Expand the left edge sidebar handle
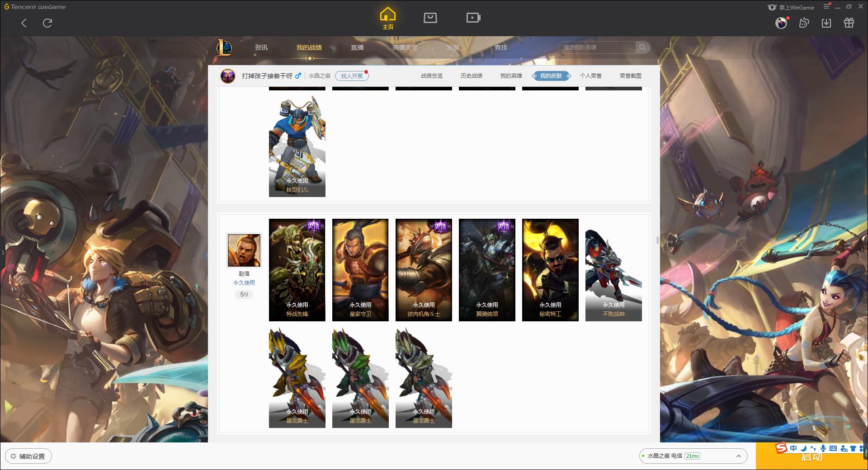Screen dimensions: 868x470 tap(2, 252)
